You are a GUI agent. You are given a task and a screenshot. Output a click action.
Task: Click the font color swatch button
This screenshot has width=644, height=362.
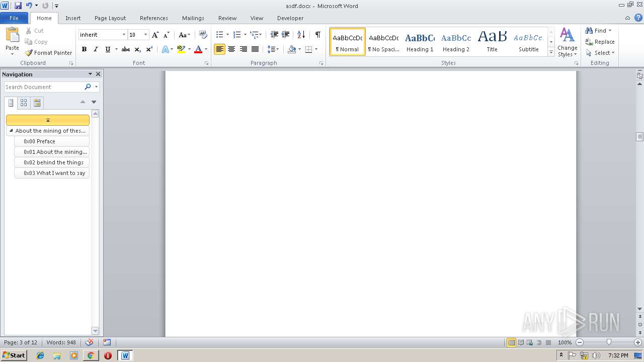click(198, 49)
